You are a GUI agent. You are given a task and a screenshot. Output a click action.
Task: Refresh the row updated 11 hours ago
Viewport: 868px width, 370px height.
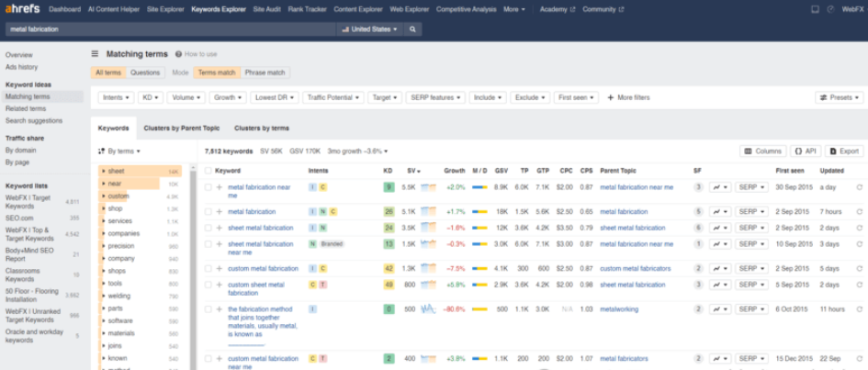tap(859, 309)
